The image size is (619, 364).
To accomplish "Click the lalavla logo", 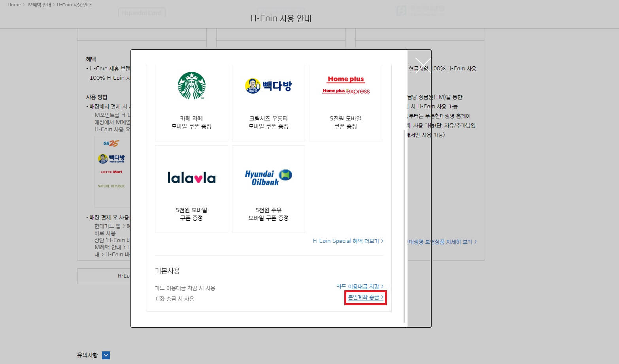I will [192, 178].
